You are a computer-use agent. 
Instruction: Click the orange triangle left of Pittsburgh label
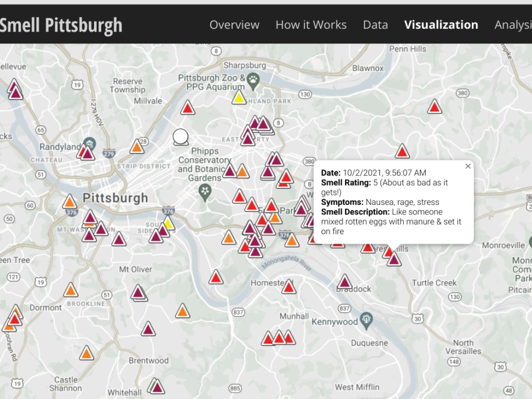click(70, 201)
